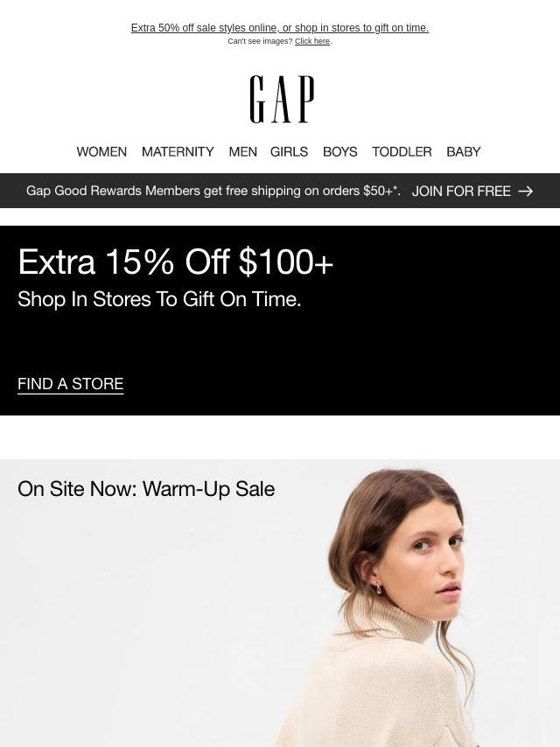
Task: Open the Maternity category
Action: pyautogui.click(x=178, y=151)
